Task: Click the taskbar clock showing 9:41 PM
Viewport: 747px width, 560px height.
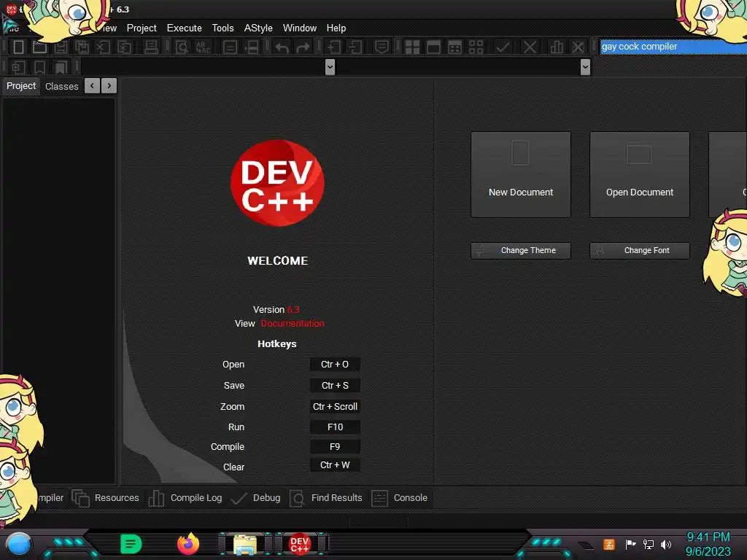Action: (708, 544)
